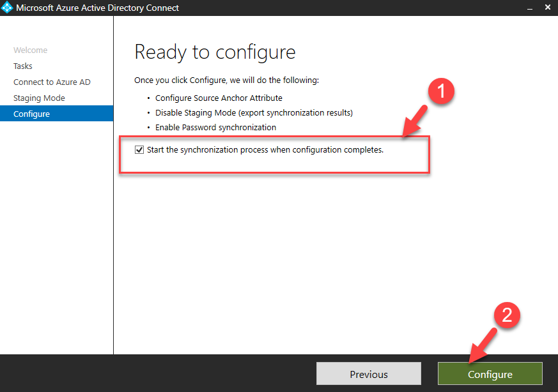Select the highlighted Configure sidebar step

click(x=57, y=114)
